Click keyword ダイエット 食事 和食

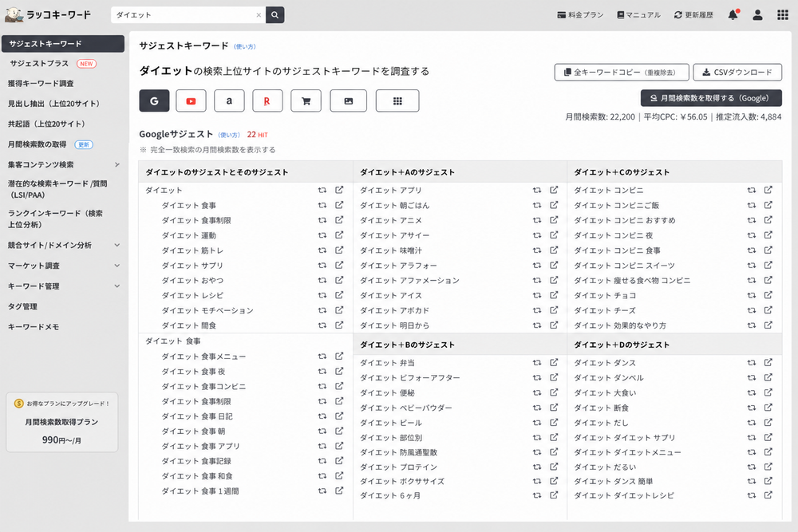click(x=197, y=476)
